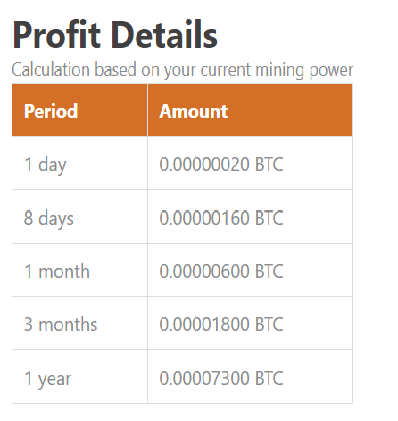
Task: Click the 0.00001800 BTC amount
Action: click(221, 324)
